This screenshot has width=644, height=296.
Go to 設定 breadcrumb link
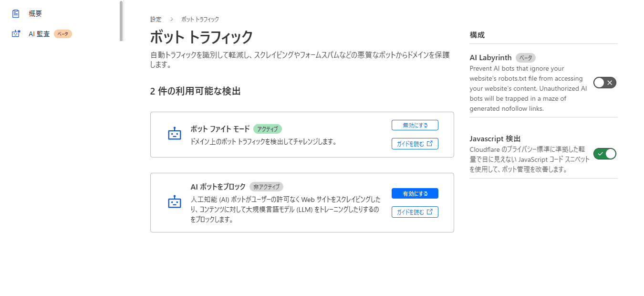click(x=156, y=20)
